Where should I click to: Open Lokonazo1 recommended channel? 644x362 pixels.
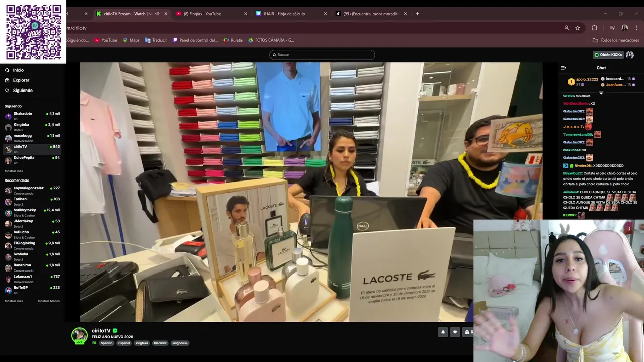tap(33, 279)
